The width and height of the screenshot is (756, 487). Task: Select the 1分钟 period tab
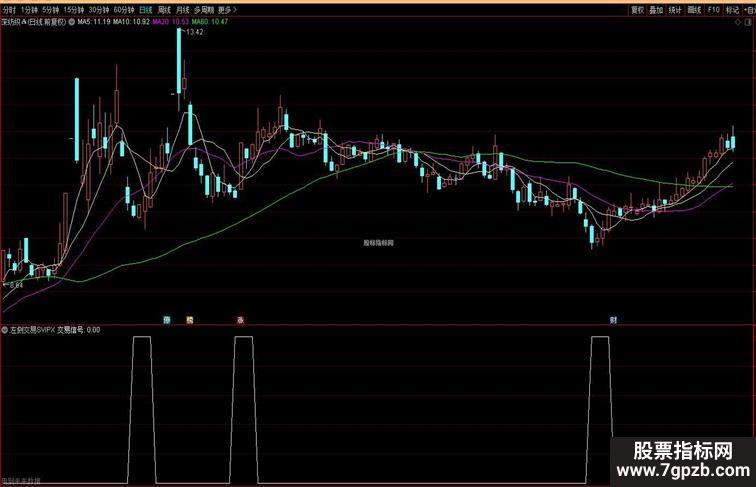tap(29, 10)
